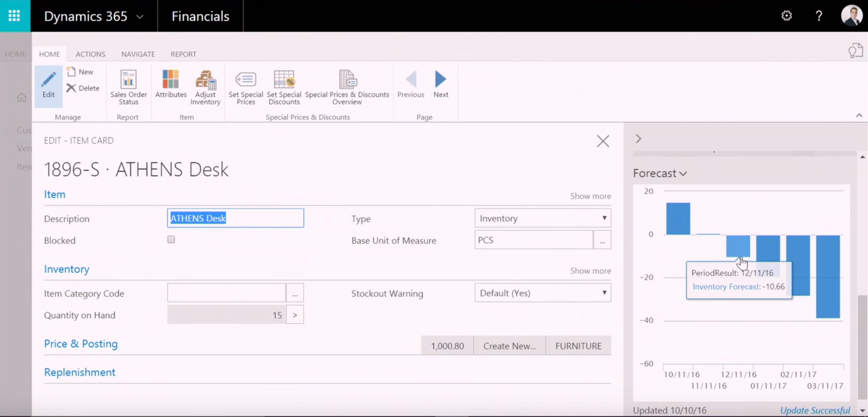Click the Home house icon in sidebar
868x417 pixels.
click(21, 97)
